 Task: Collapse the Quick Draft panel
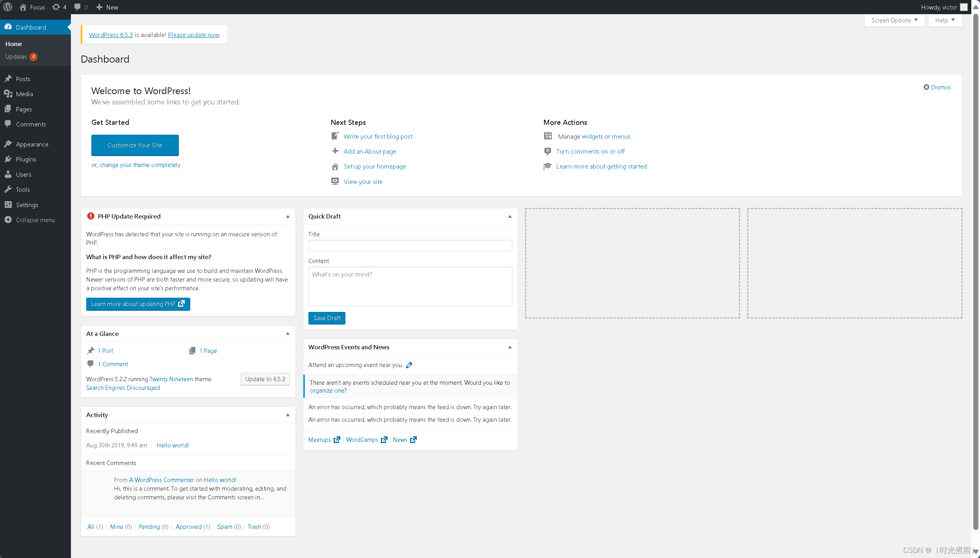pos(510,216)
